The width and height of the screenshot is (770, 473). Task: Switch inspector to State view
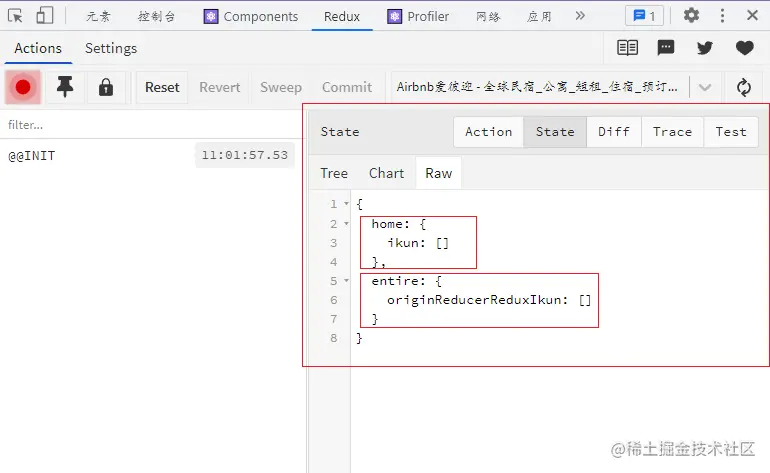(x=555, y=132)
